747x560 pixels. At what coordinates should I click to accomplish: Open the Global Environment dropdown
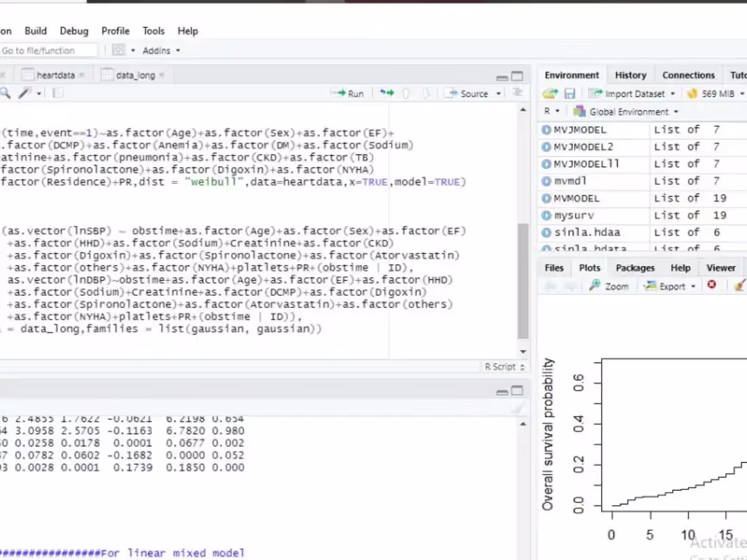(x=625, y=111)
